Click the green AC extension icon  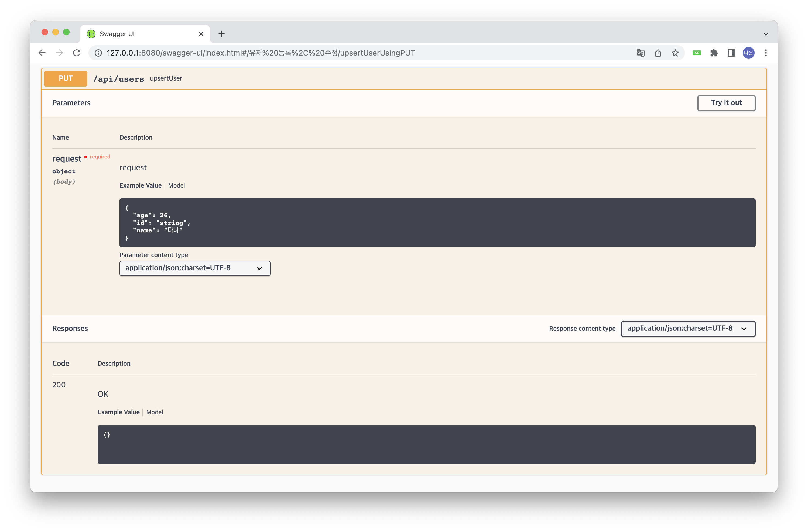(697, 53)
